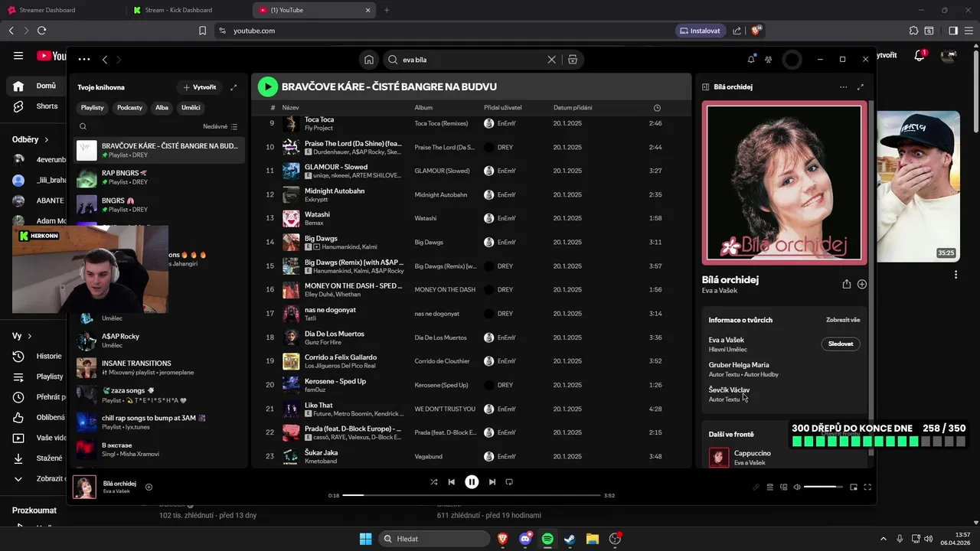This screenshot has width=980, height=551.
Task: Open YouTube notifications bell
Action: pyautogui.click(x=920, y=56)
